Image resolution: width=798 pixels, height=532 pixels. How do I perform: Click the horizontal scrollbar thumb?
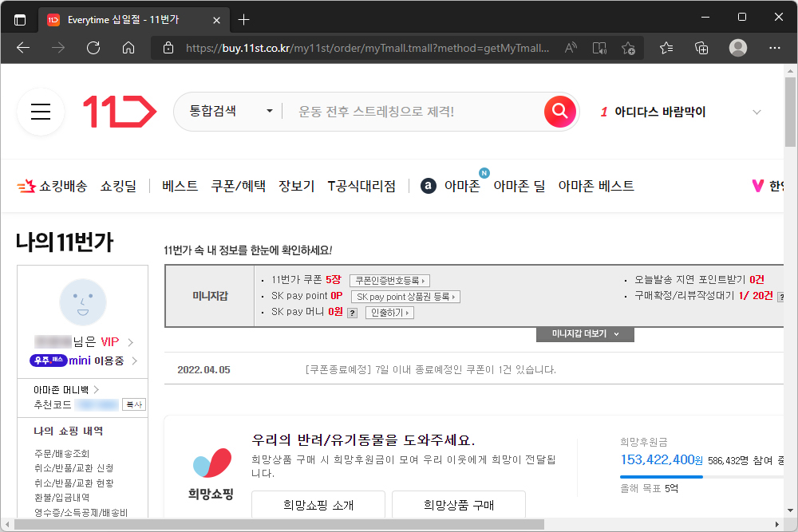[279, 524]
